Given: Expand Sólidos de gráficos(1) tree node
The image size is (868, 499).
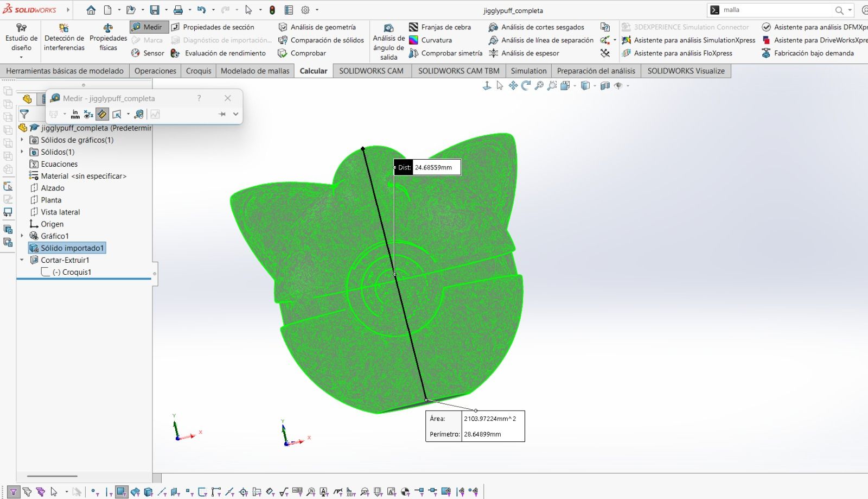Looking at the screenshot, I should coord(22,140).
